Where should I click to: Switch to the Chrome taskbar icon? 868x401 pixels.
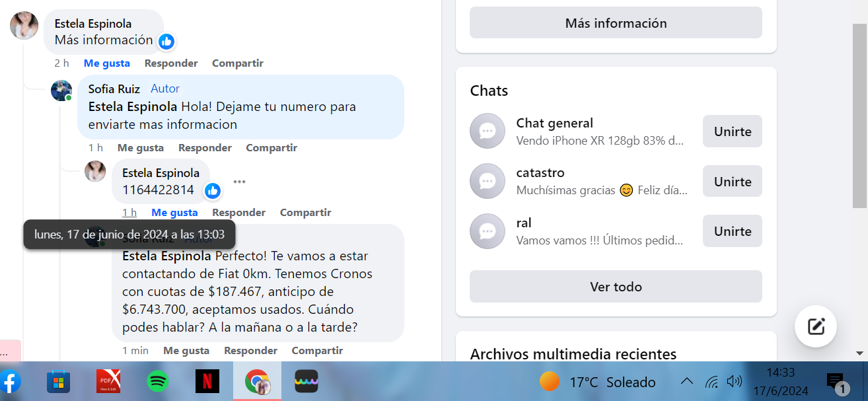(x=257, y=382)
